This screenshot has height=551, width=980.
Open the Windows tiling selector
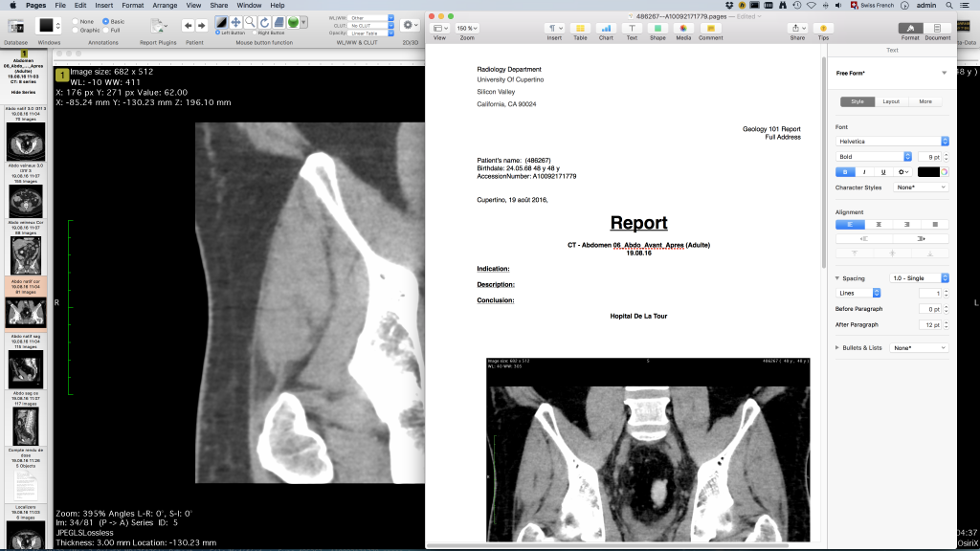point(49,26)
